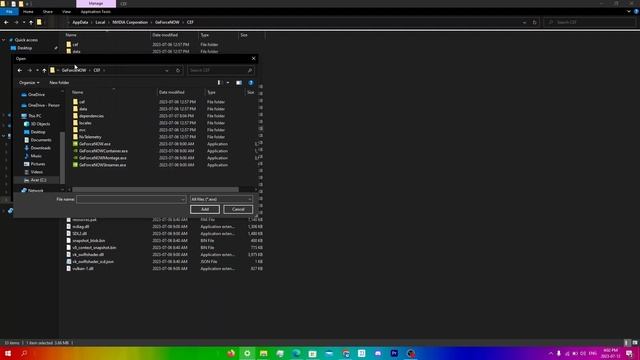
Task: Open Pictures in dialog sidebar
Action: pos(38,164)
